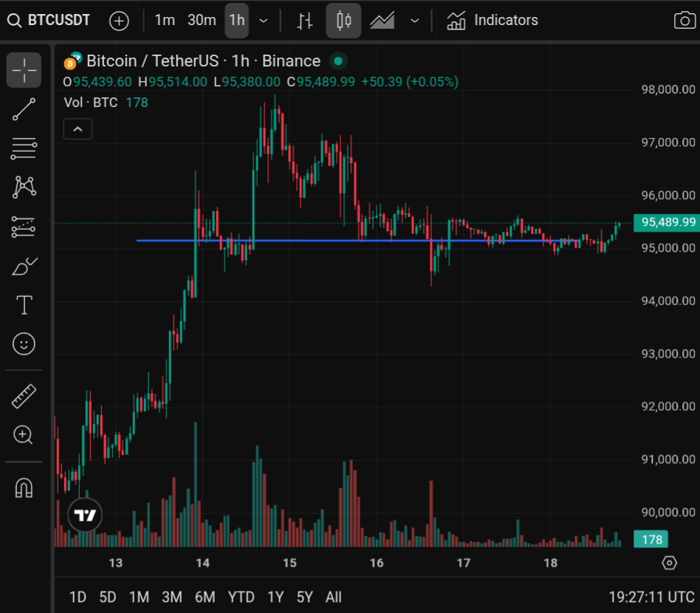Select the 1h timeframe

236,21
